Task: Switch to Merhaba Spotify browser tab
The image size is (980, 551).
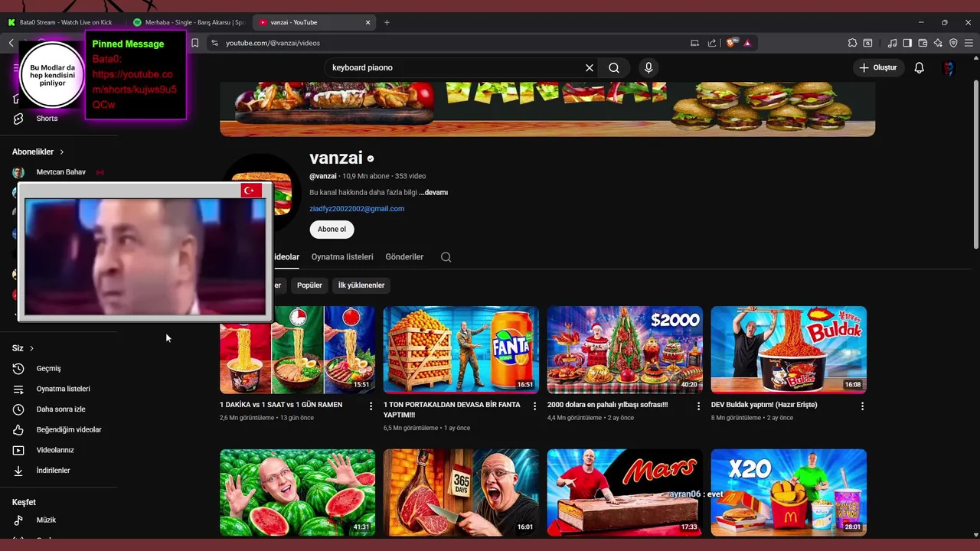Action: [188, 22]
